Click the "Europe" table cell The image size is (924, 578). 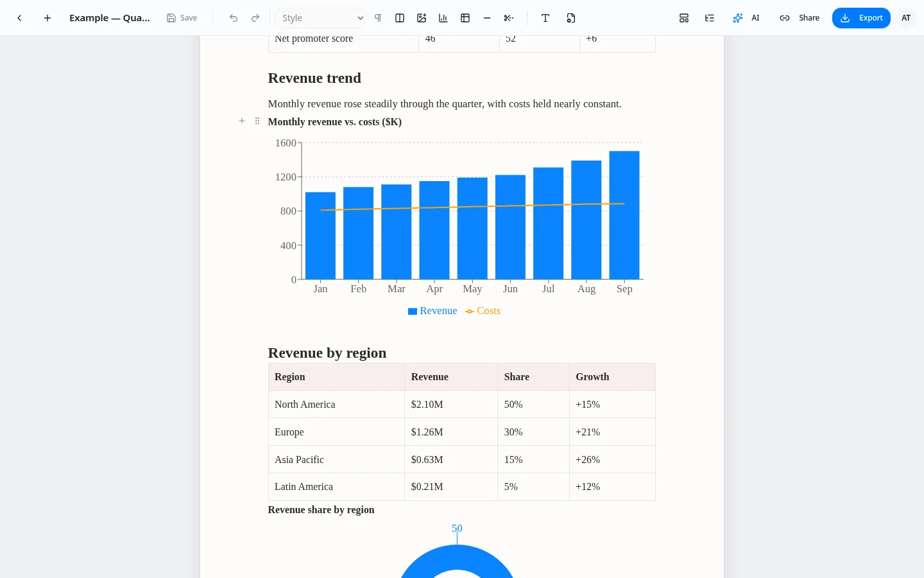click(x=336, y=432)
